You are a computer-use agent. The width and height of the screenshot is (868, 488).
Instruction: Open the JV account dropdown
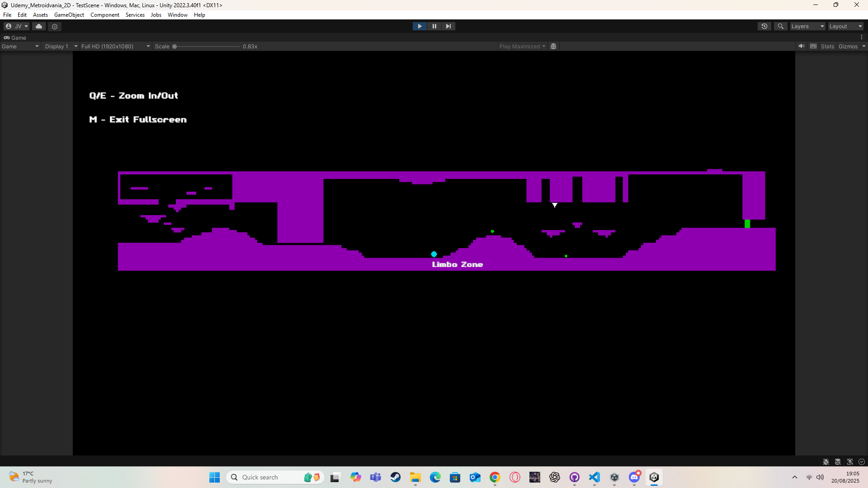pyautogui.click(x=17, y=26)
